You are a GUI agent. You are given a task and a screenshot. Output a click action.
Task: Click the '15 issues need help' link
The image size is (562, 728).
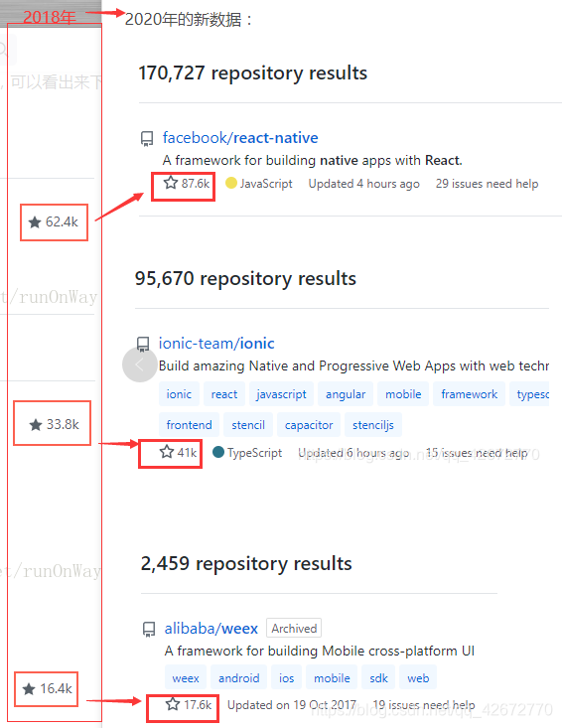tap(477, 453)
